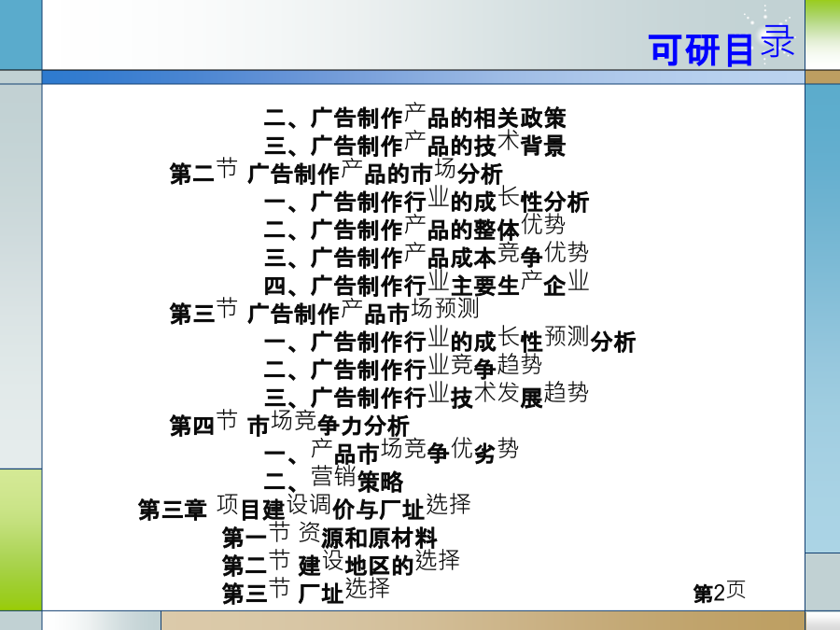This screenshot has height=630, width=840.
Task: Select line 二、广告制作产品的相关政策
Action: tap(415, 117)
